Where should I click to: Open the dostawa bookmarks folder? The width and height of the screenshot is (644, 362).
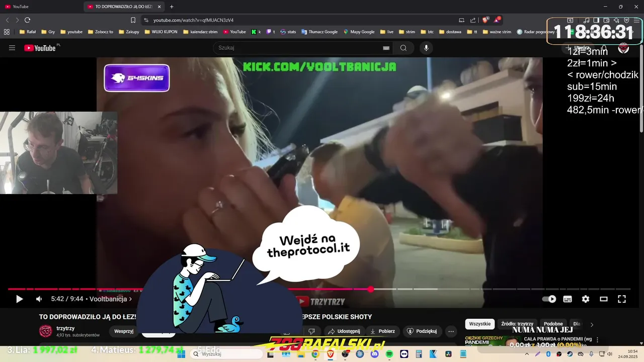point(450,32)
